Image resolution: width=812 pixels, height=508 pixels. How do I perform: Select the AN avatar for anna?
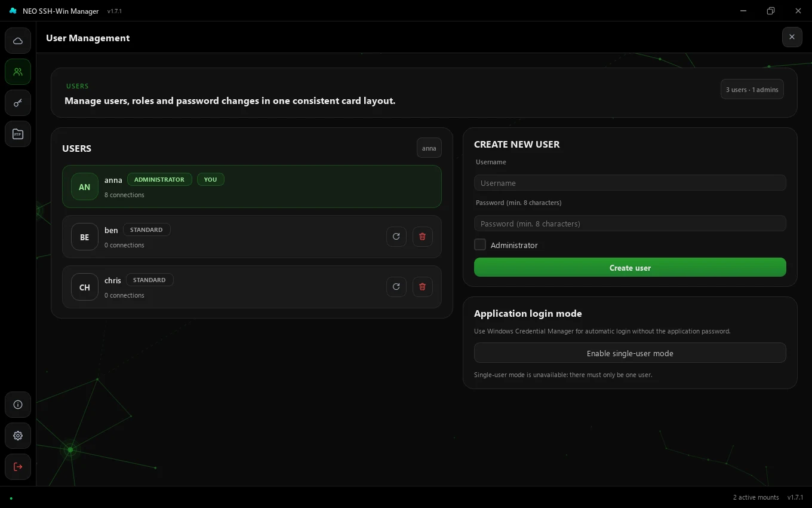(85, 186)
